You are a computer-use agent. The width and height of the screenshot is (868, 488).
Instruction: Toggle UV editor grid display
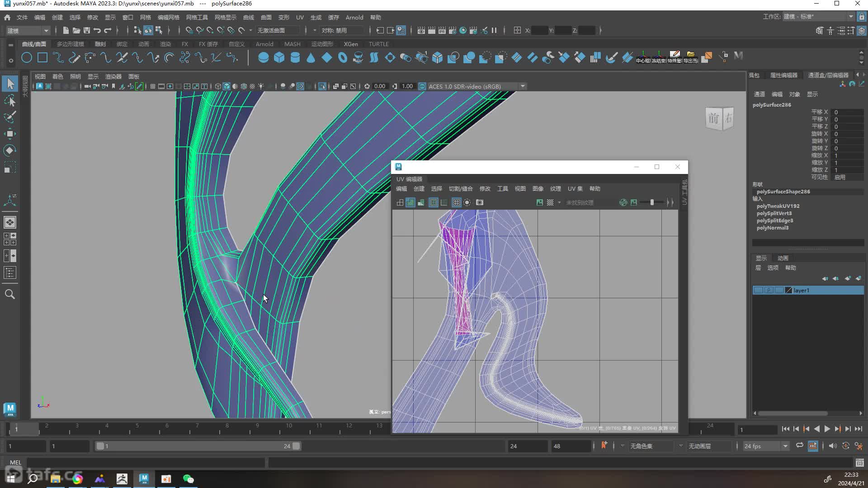456,202
